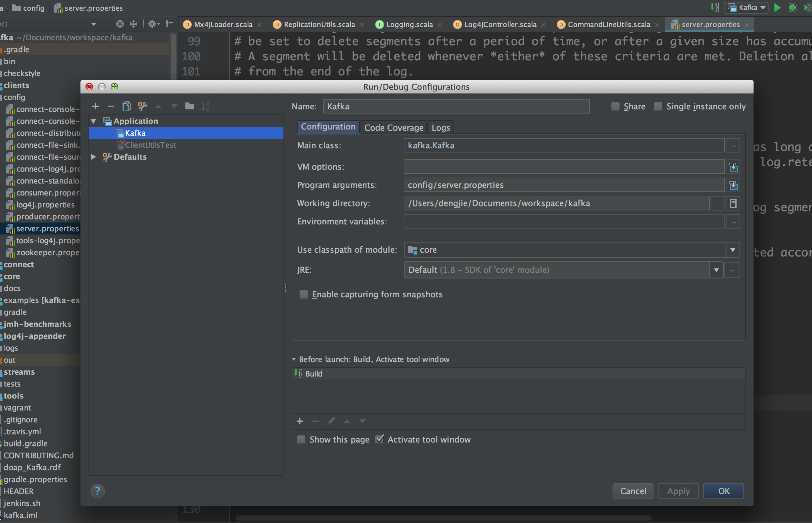
Task: Browse for Main class ellipsis button
Action: pos(733,146)
